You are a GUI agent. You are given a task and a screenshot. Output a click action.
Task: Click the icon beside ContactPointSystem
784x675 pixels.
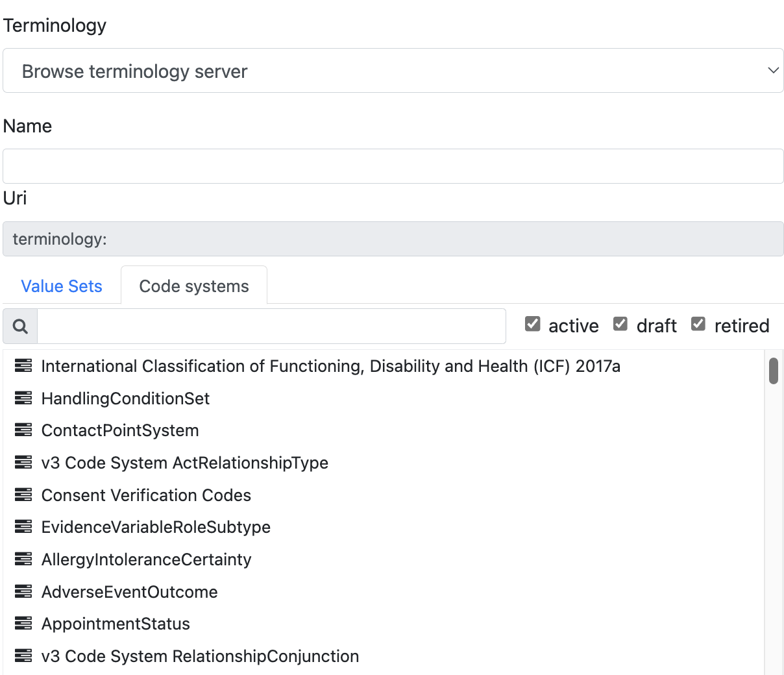coord(23,430)
